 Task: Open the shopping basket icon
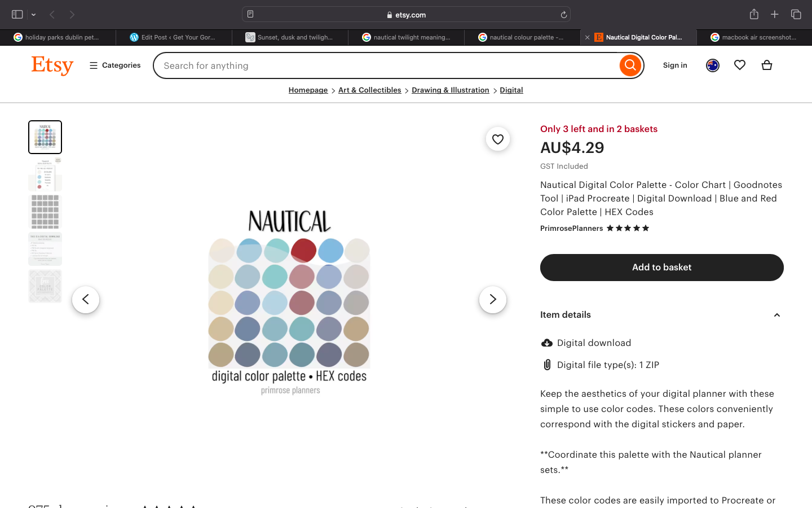[x=766, y=65]
